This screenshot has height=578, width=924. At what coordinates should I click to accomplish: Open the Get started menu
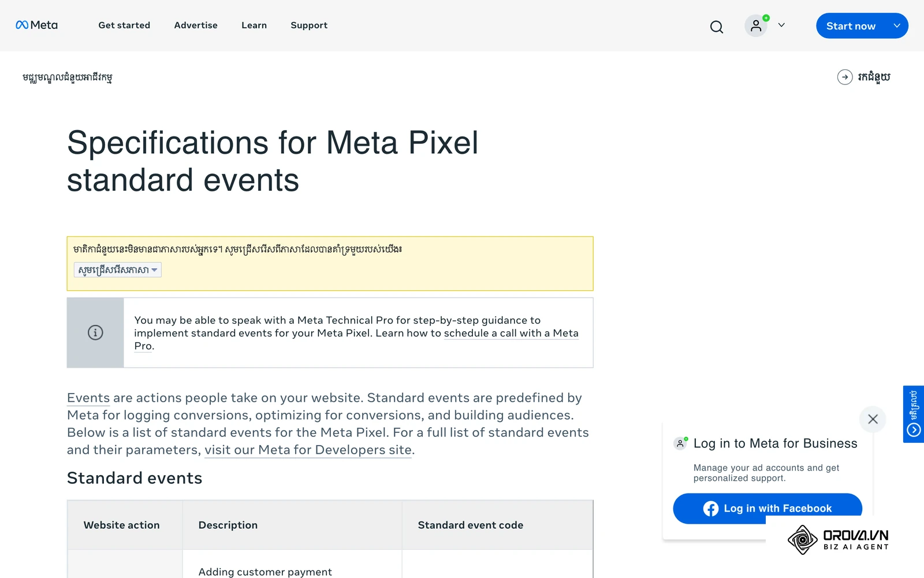(x=124, y=25)
